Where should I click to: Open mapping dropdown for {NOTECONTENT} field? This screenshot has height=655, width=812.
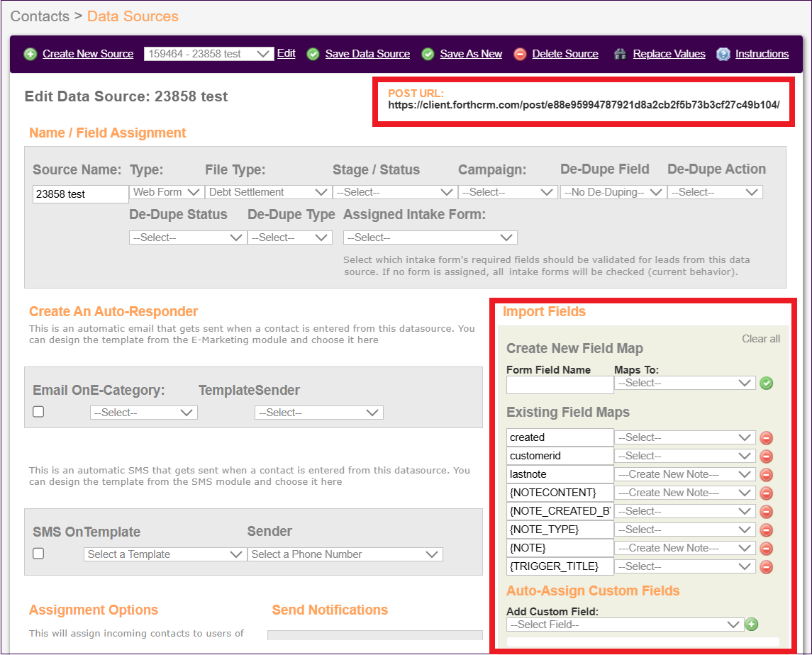(684, 493)
